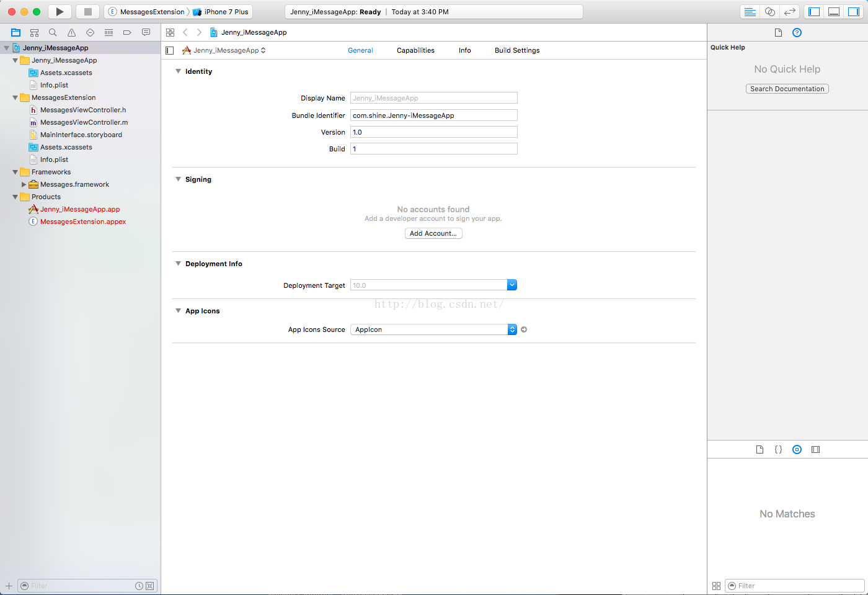
Task: Click the Add Account... button
Action: (433, 233)
